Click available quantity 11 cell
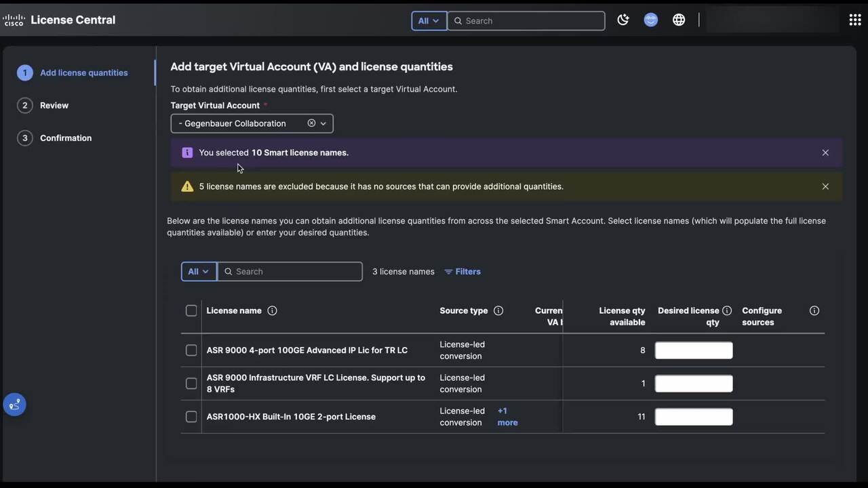 pyautogui.click(x=642, y=417)
